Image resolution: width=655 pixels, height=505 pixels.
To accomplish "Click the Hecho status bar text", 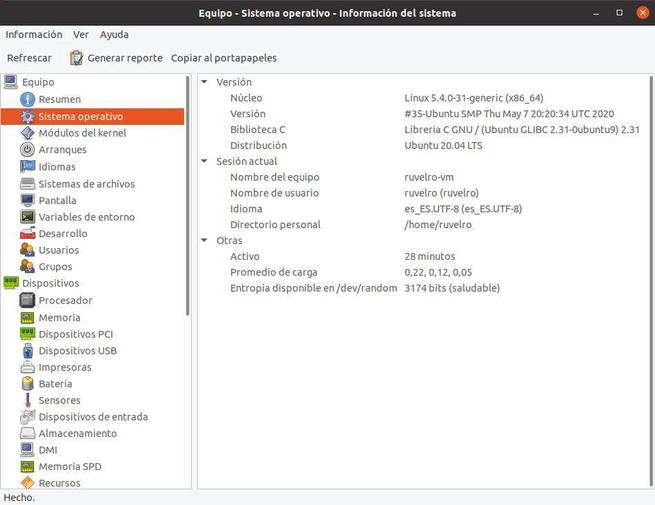I will point(19,497).
